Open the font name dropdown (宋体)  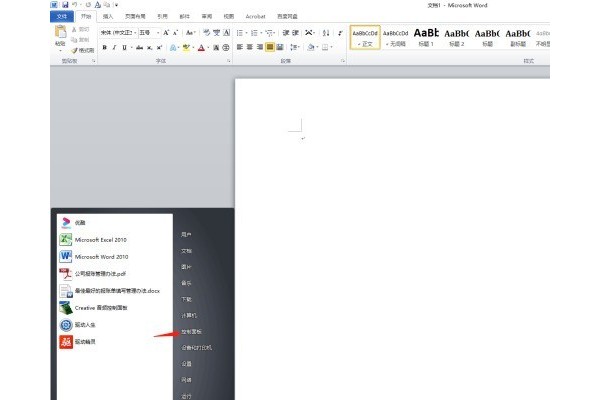click(x=135, y=33)
